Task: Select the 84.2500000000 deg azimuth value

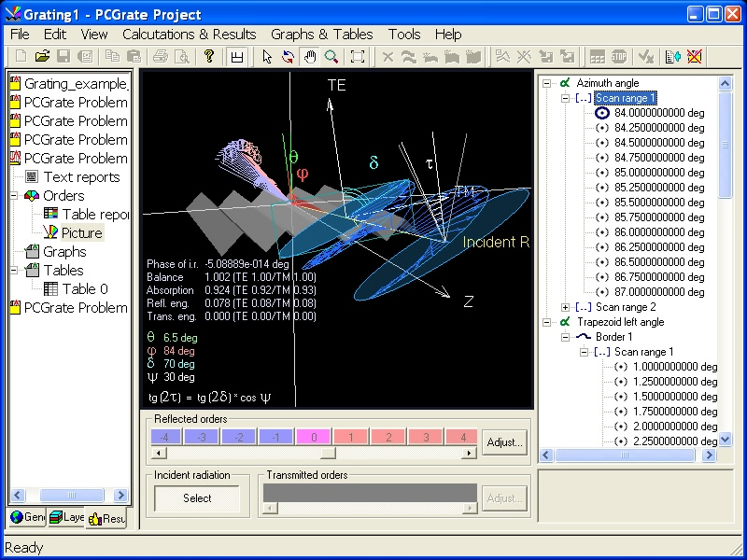Action: 659,128
